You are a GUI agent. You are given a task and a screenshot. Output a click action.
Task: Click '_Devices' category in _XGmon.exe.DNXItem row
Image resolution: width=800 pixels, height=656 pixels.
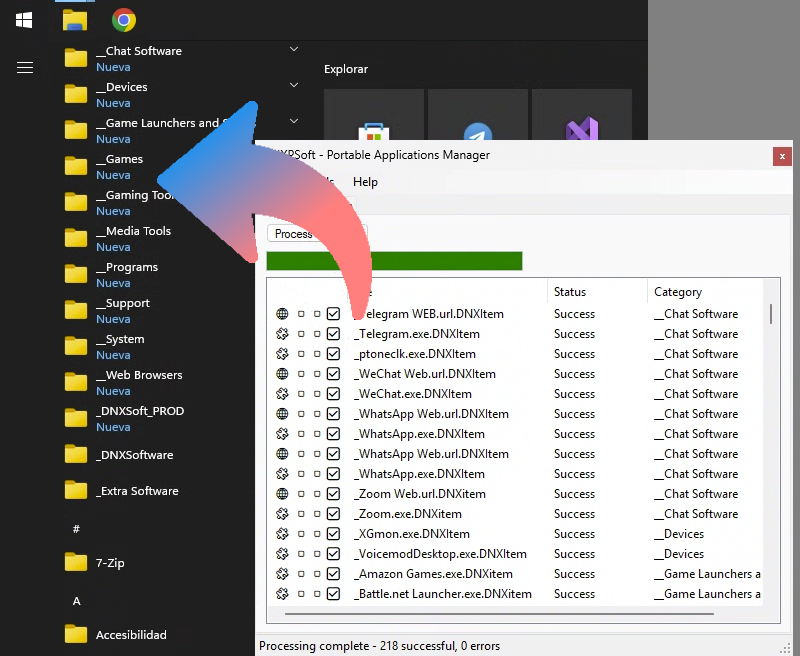[679, 534]
